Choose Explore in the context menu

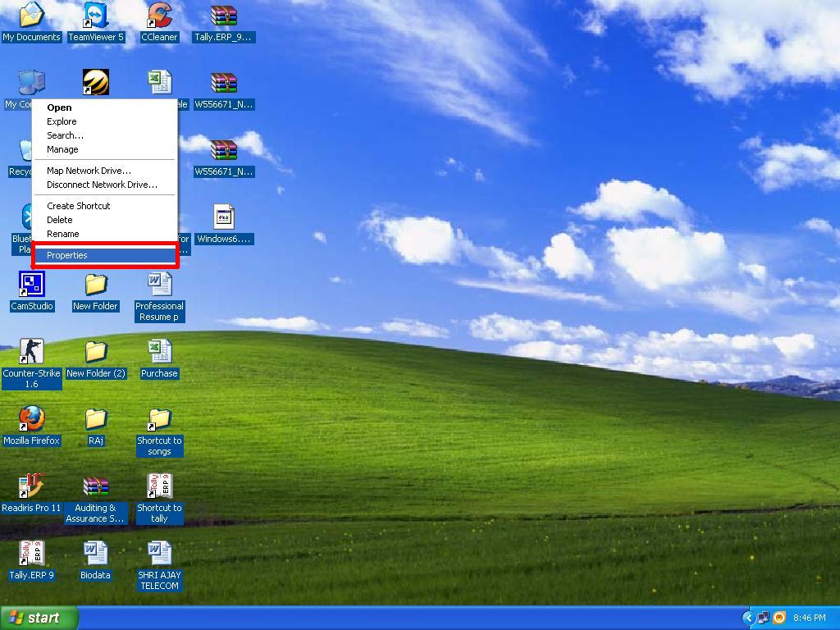click(105, 121)
